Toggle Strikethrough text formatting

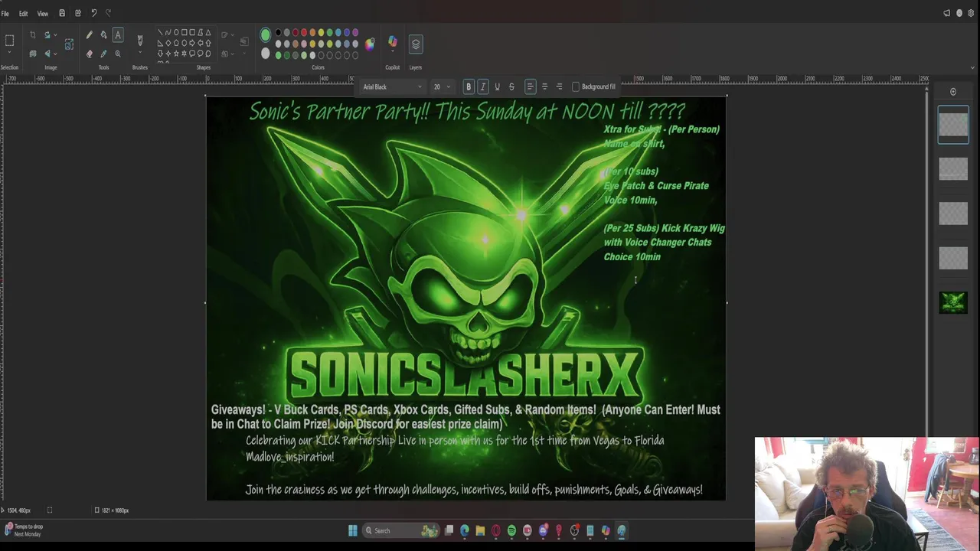click(511, 86)
